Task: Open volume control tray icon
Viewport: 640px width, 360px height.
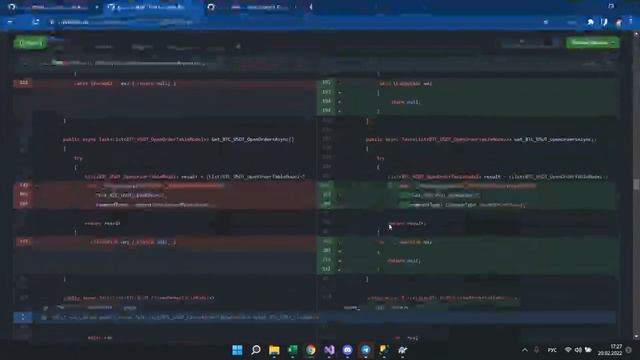Action: 578,350
